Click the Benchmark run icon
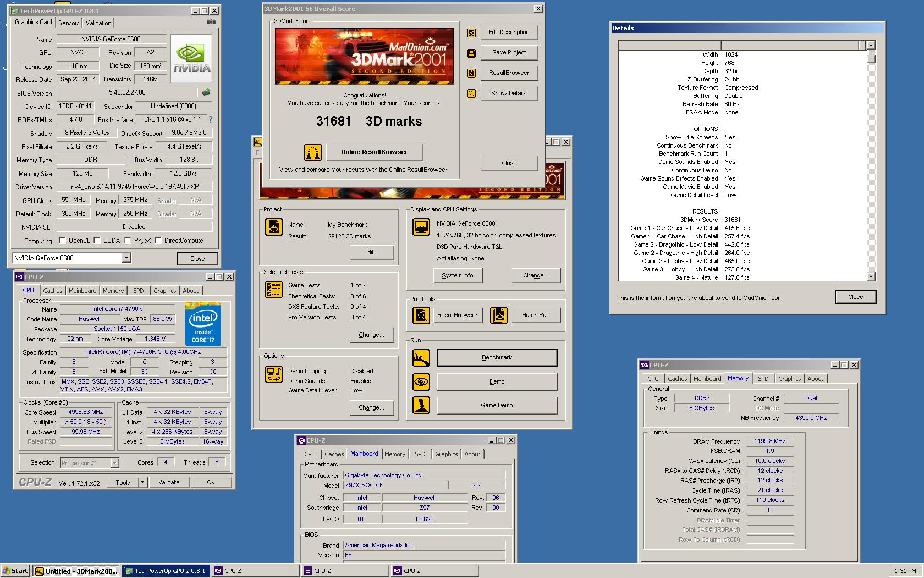924x578 pixels. coord(421,358)
